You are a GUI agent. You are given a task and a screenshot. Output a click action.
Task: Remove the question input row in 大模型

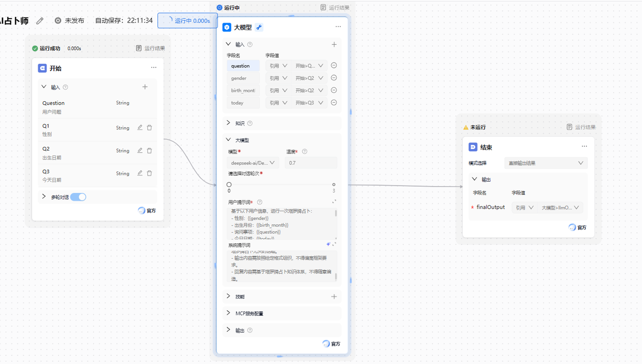pyautogui.click(x=334, y=65)
